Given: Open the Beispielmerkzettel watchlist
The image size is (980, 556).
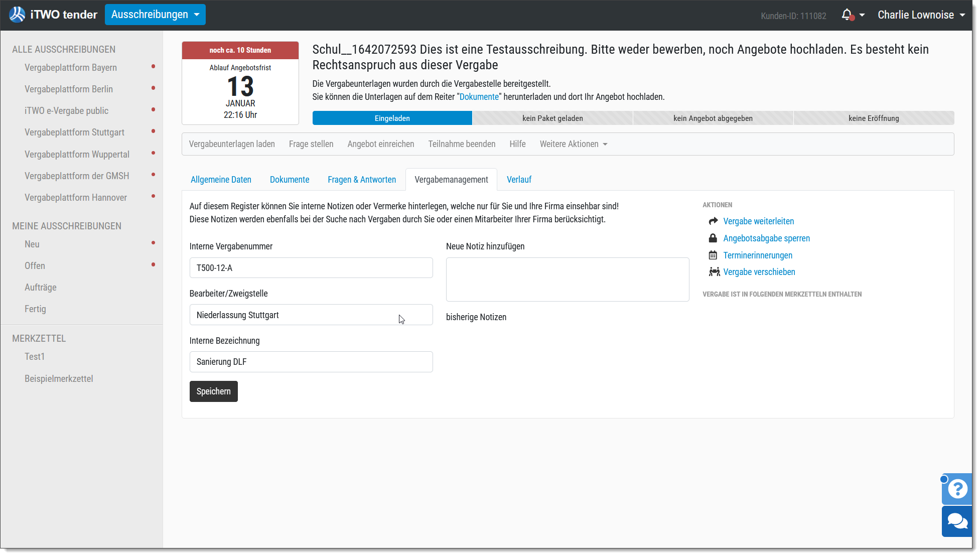Looking at the screenshot, I should 59,379.
